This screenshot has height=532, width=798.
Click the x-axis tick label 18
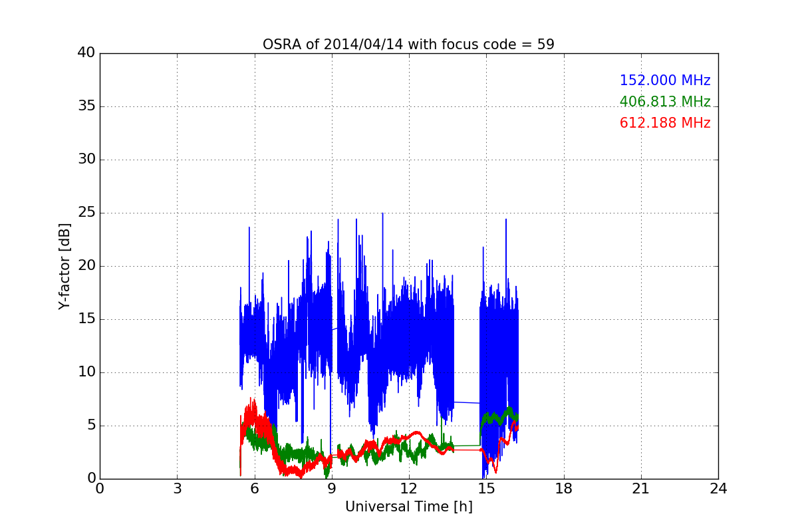click(564, 489)
